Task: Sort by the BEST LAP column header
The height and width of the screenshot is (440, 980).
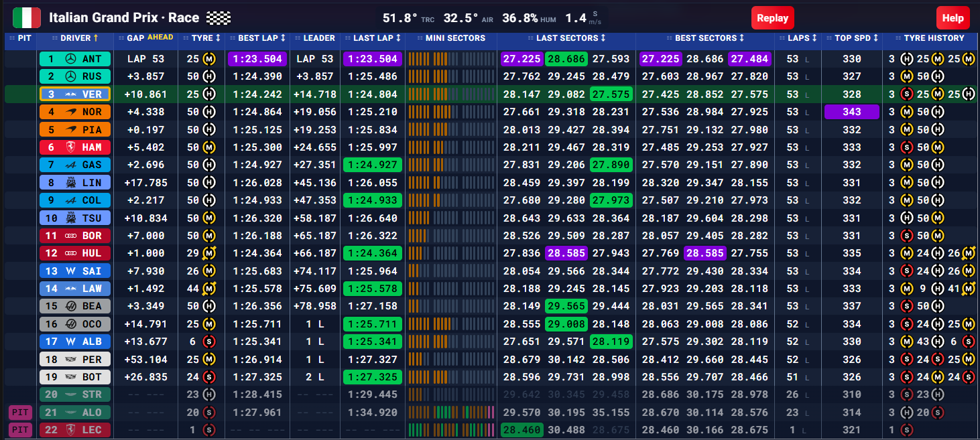Action: [x=257, y=38]
